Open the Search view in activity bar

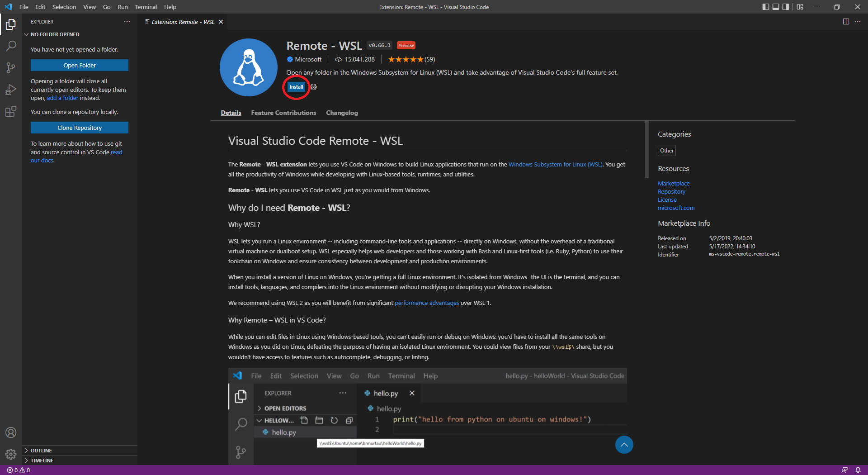[x=11, y=46]
